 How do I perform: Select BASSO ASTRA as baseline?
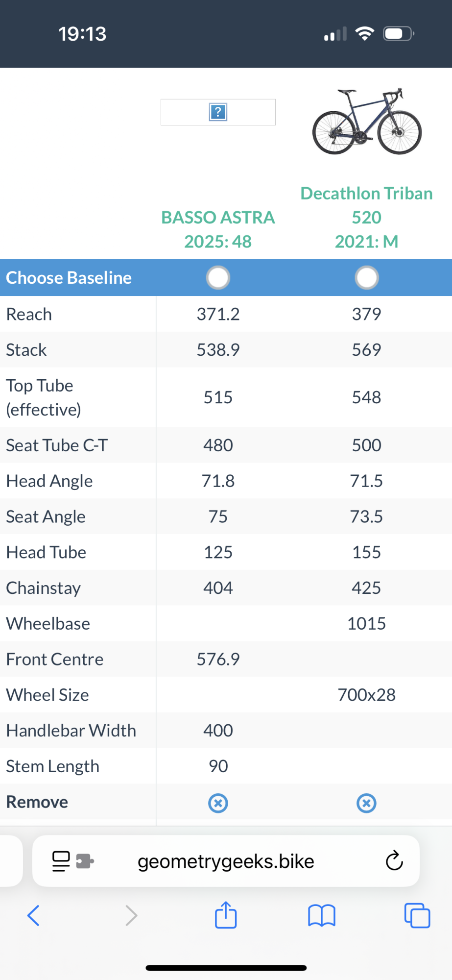point(218,278)
